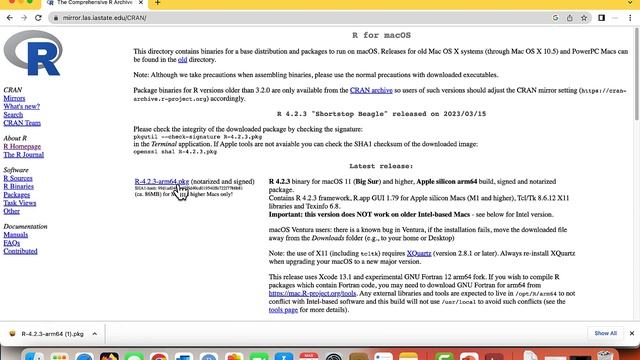Open the Google icon in the address bar

pyautogui.click(x=555, y=18)
